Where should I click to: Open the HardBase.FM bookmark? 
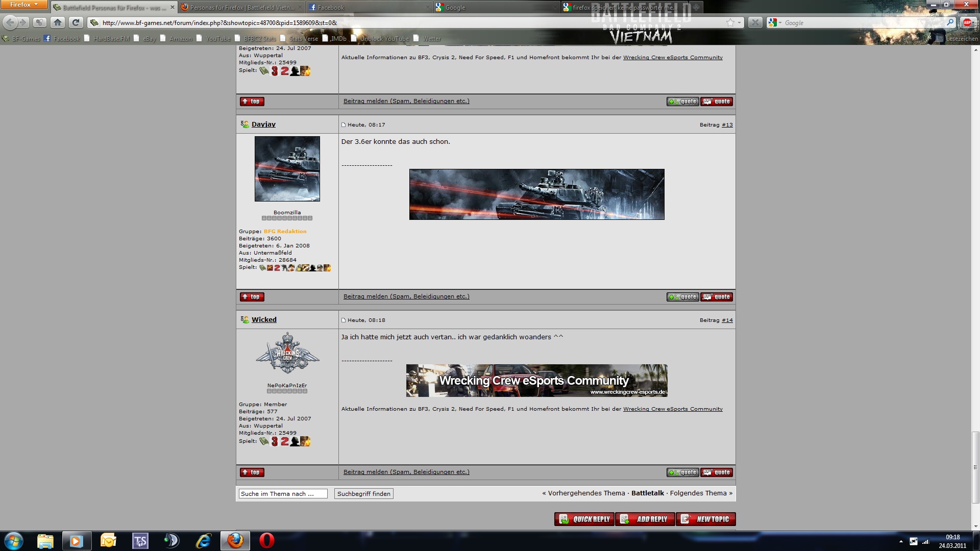107,39
